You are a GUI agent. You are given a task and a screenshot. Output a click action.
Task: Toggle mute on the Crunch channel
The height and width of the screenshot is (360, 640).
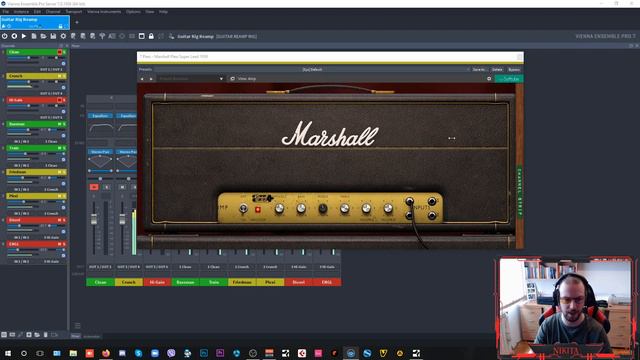coord(60,76)
